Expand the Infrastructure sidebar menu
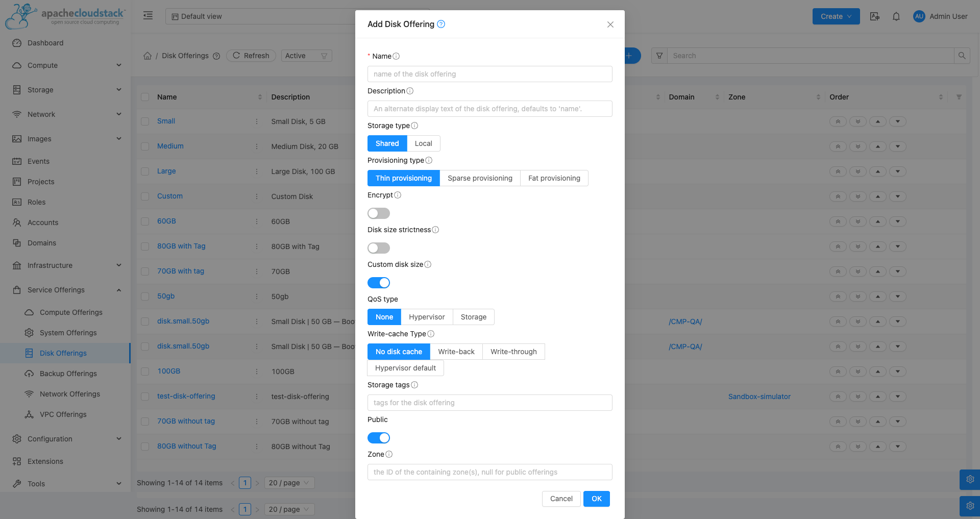980x519 pixels. 65,265
